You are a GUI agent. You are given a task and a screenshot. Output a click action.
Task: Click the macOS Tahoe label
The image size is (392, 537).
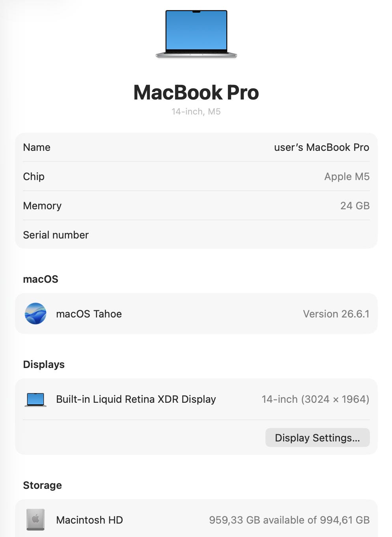[89, 314]
